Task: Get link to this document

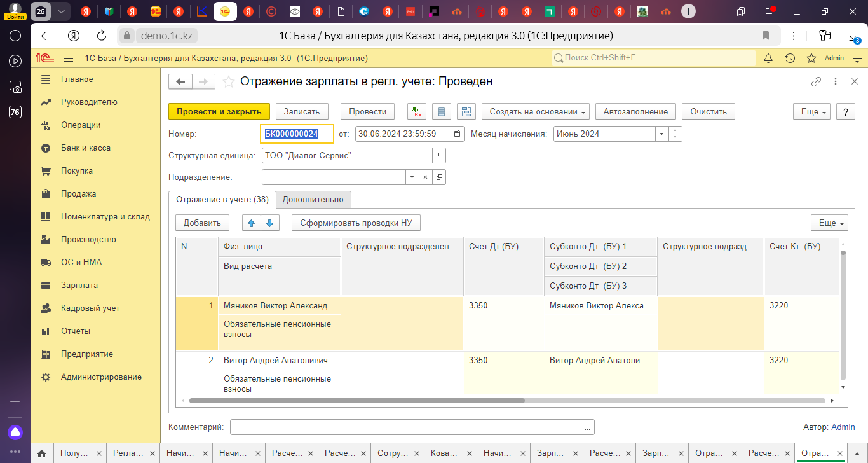Action: (x=817, y=82)
